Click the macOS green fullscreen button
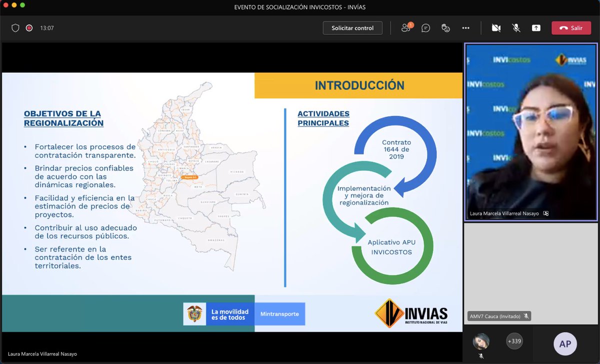Viewport: 600px width, 364px height. (x=23, y=5)
